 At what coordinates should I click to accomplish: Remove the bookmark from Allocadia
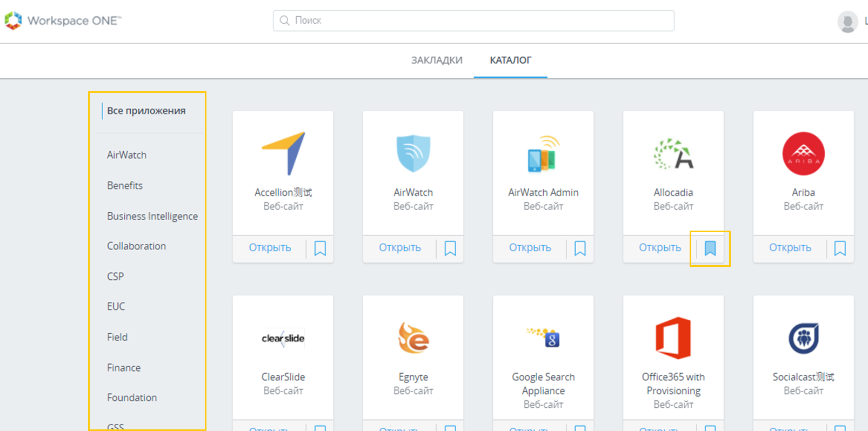click(x=710, y=248)
